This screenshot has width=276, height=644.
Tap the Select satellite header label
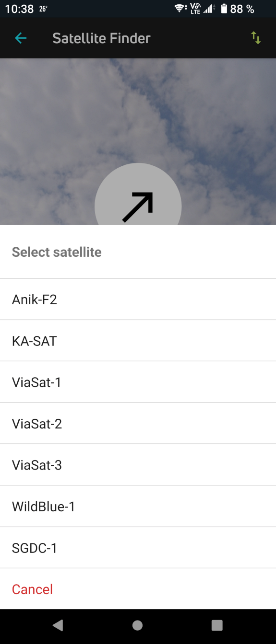[57, 252]
